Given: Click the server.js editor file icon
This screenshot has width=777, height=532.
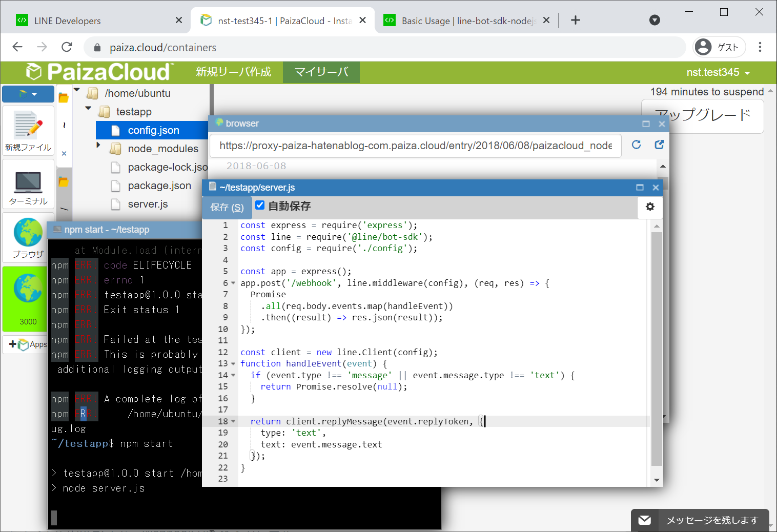Looking at the screenshot, I should (x=213, y=187).
